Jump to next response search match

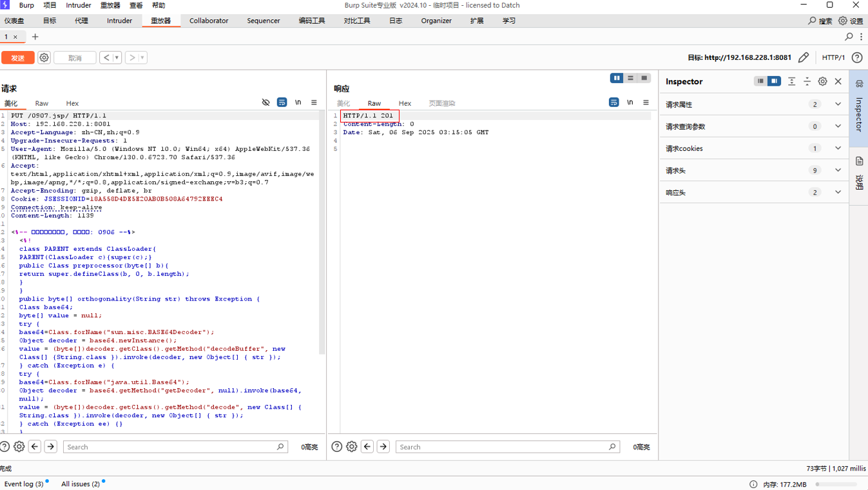[383, 446]
